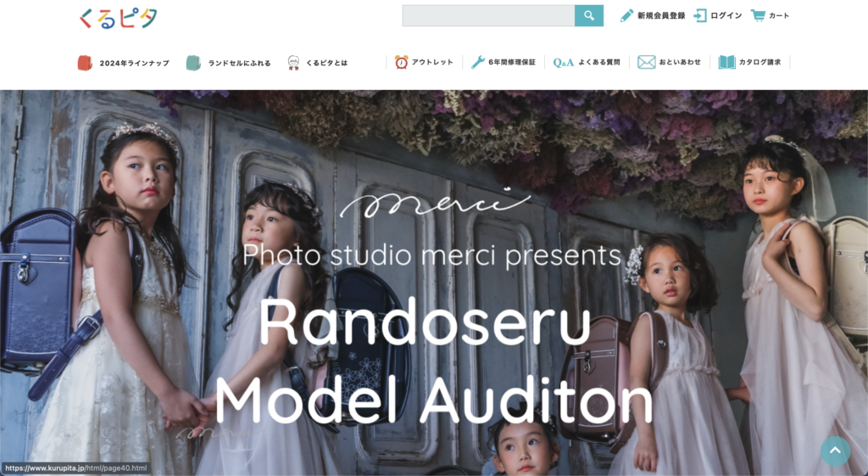Click the magnifying glass search button

[588, 15]
